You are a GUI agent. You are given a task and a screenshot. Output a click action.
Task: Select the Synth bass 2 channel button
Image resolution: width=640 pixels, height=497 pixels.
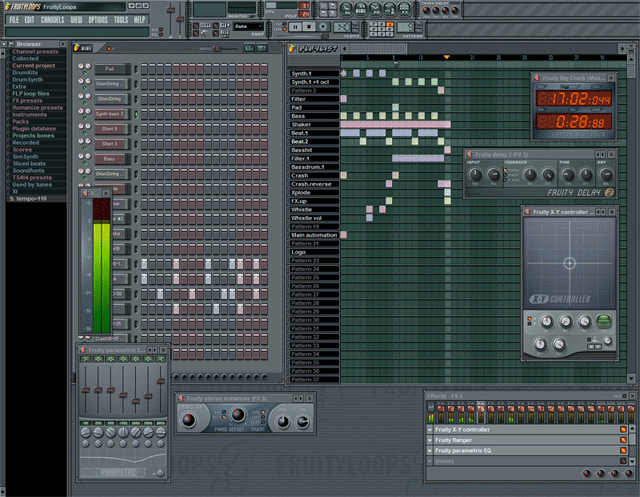113,114
